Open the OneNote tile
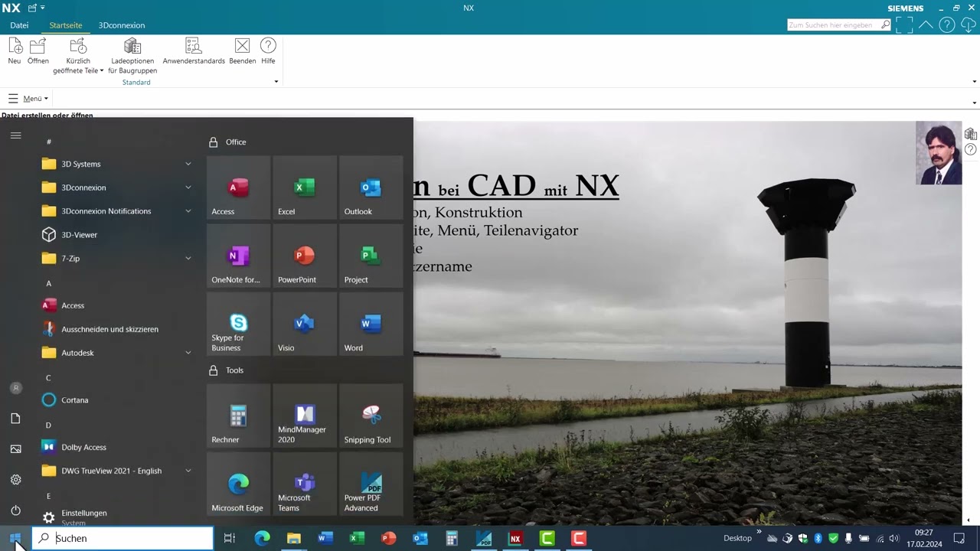Screen dimensions: 980x551 tap(238, 256)
